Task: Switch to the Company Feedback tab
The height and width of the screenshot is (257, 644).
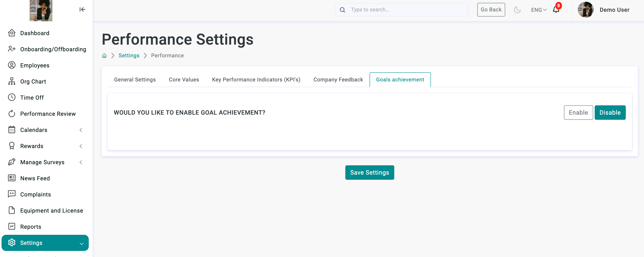Action: click(338, 80)
